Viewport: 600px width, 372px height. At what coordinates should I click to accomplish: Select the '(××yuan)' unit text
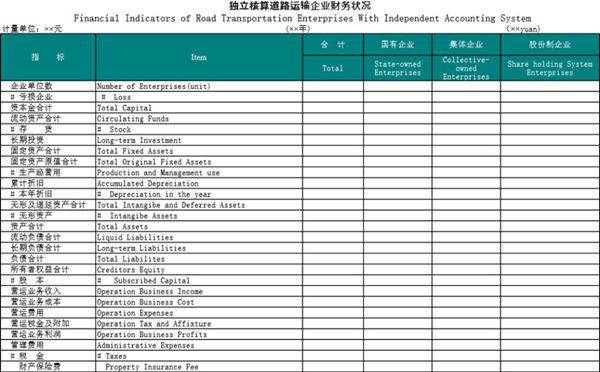point(523,29)
